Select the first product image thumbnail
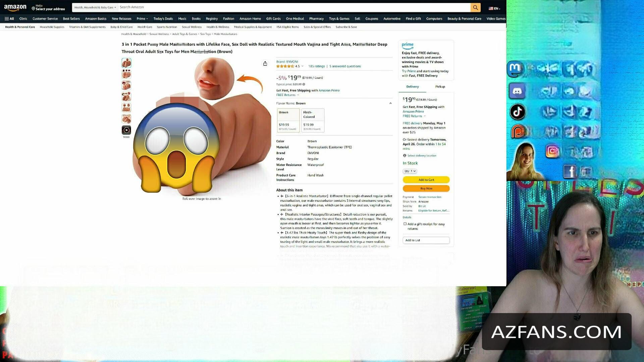 click(126, 63)
